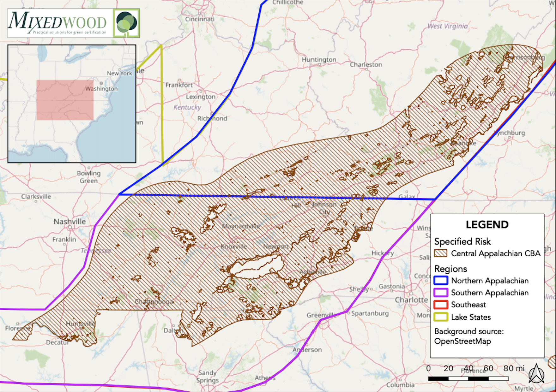Click the Cincinnati city label
The width and height of the screenshot is (556, 392).
point(200,19)
